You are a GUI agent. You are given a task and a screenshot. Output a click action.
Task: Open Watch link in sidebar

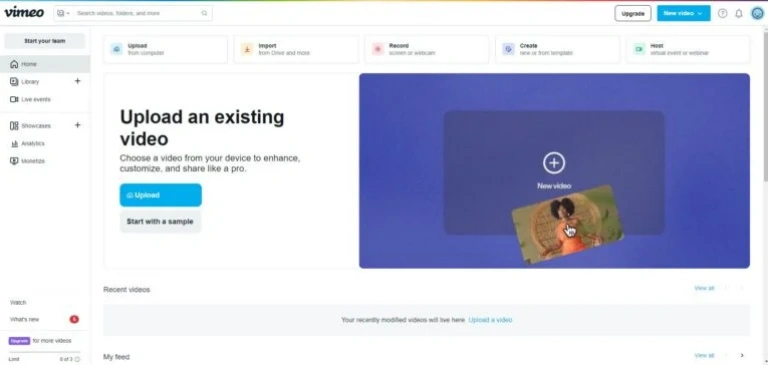[x=18, y=303]
